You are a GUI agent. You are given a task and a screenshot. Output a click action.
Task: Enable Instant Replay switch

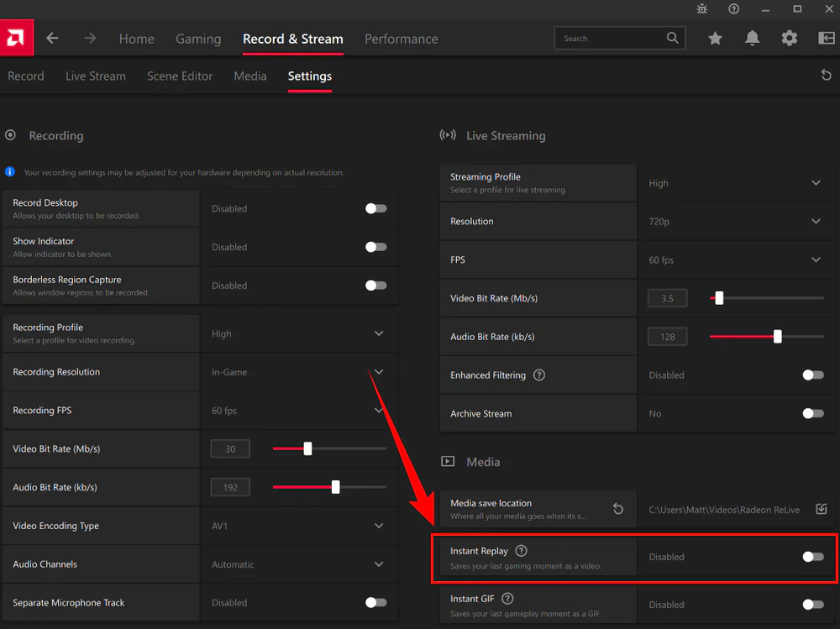(x=813, y=557)
